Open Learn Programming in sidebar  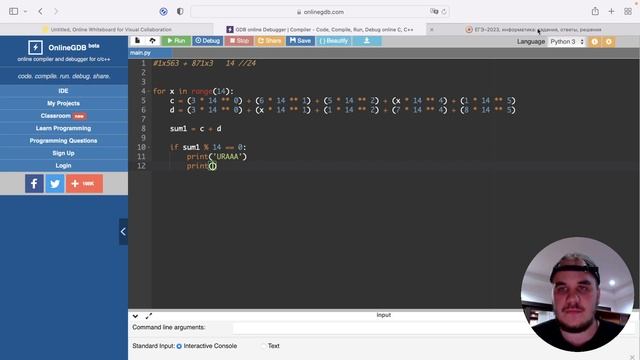[x=63, y=128]
